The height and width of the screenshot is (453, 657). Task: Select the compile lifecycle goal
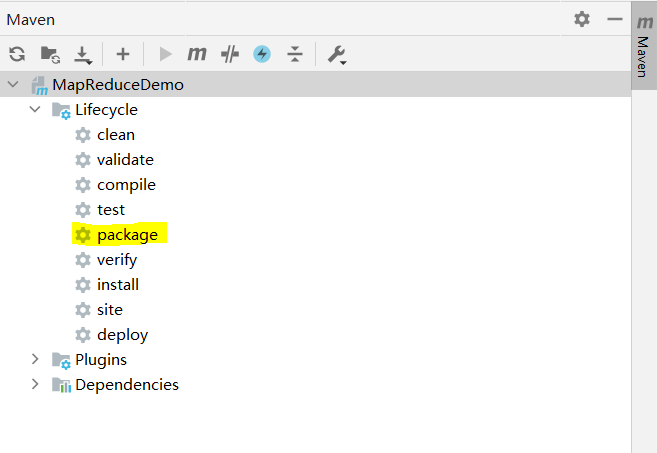[126, 185]
